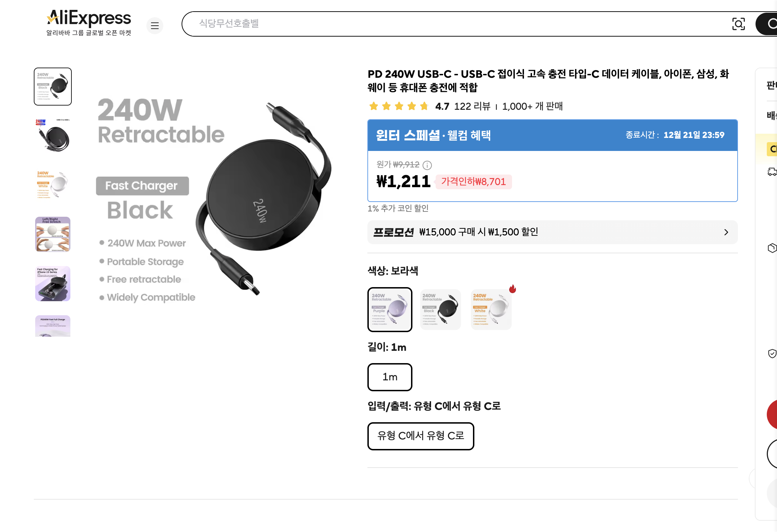777x532 pixels.
Task: Click the AliExpress logo
Action: tap(88, 18)
